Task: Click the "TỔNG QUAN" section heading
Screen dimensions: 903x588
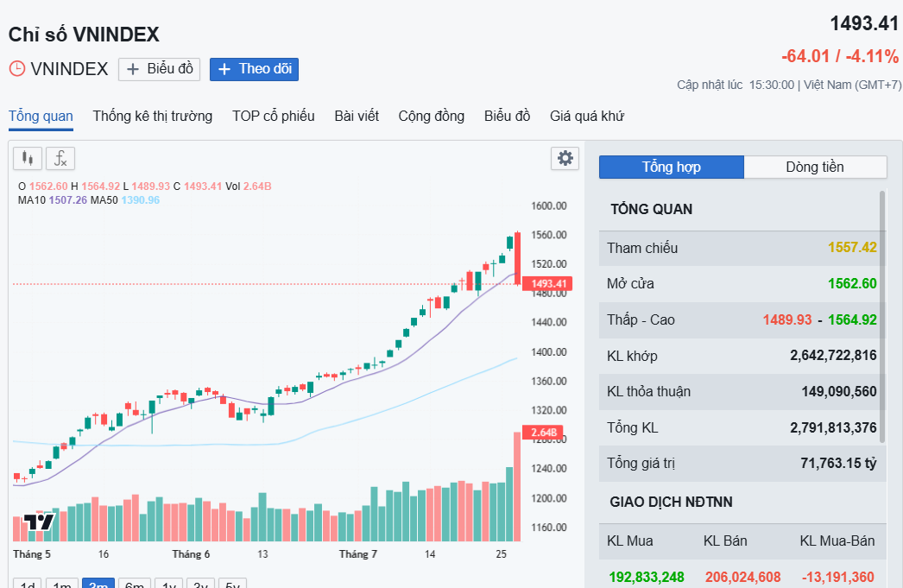Action: click(651, 210)
